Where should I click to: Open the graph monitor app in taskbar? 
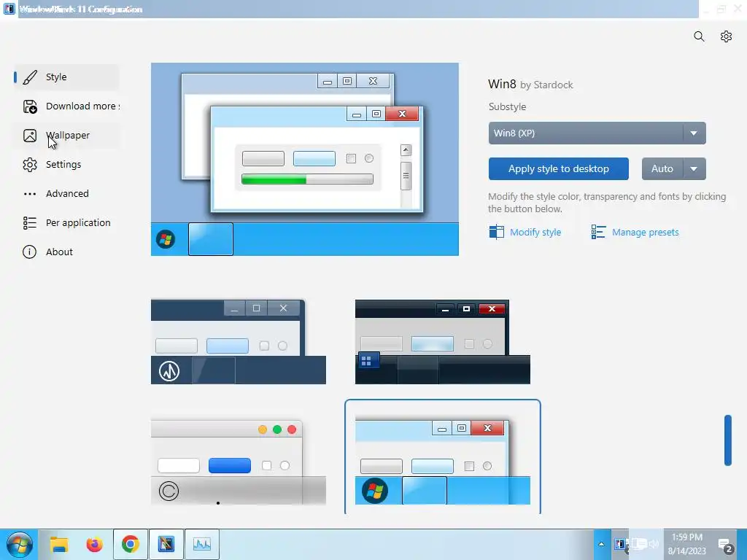(202, 544)
